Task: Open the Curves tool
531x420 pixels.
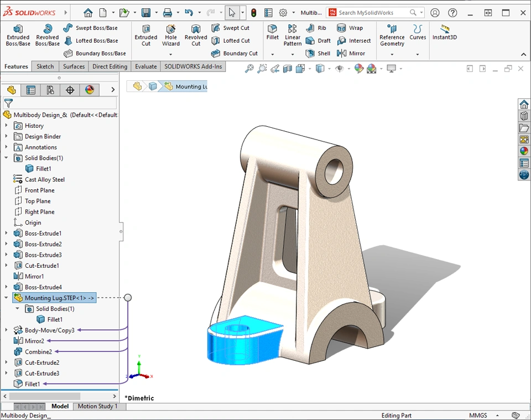Action: [418, 32]
